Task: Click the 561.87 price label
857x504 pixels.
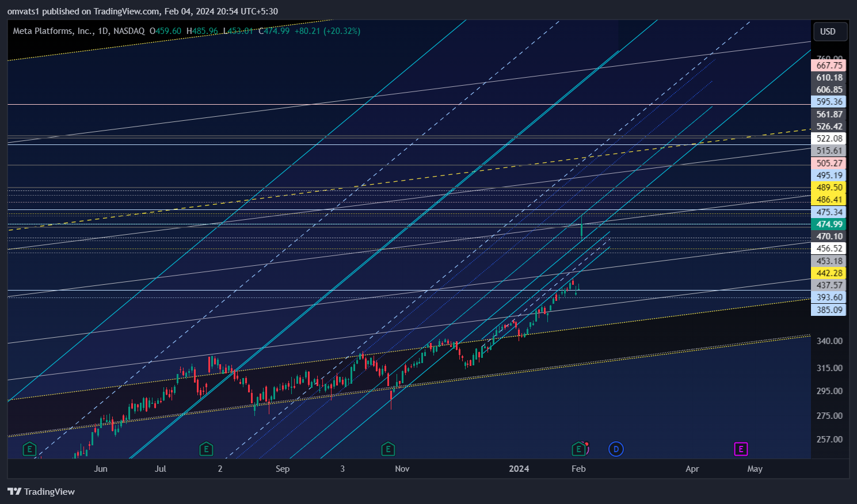Action: (x=829, y=114)
